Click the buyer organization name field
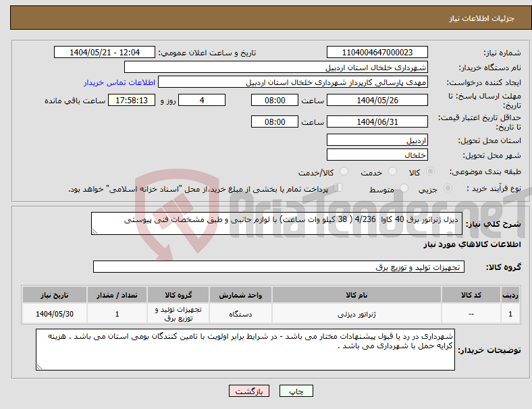Screen dimensions: 532x409 (x=276, y=67)
